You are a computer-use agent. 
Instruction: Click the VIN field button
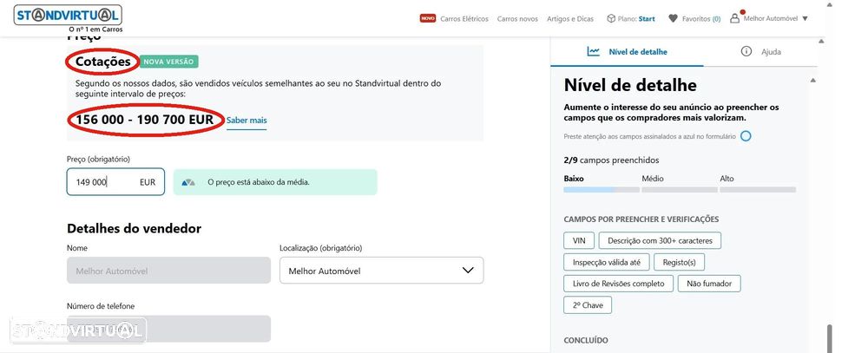pyautogui.click(x=579, y=240)
